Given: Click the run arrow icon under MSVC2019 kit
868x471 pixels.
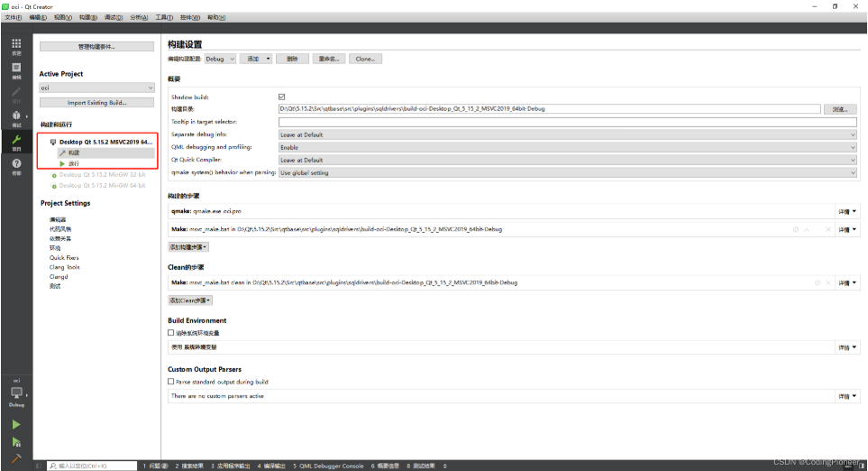Looking at the screenshot, I should pos(62,163).
